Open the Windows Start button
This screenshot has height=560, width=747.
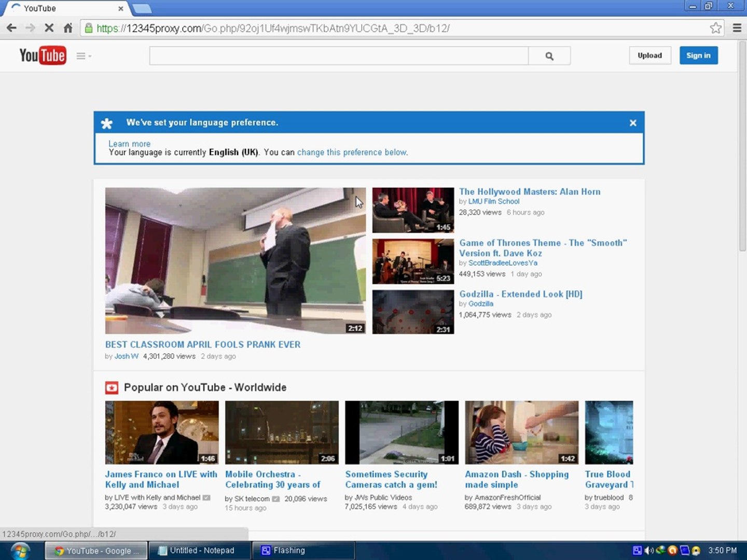21,551
